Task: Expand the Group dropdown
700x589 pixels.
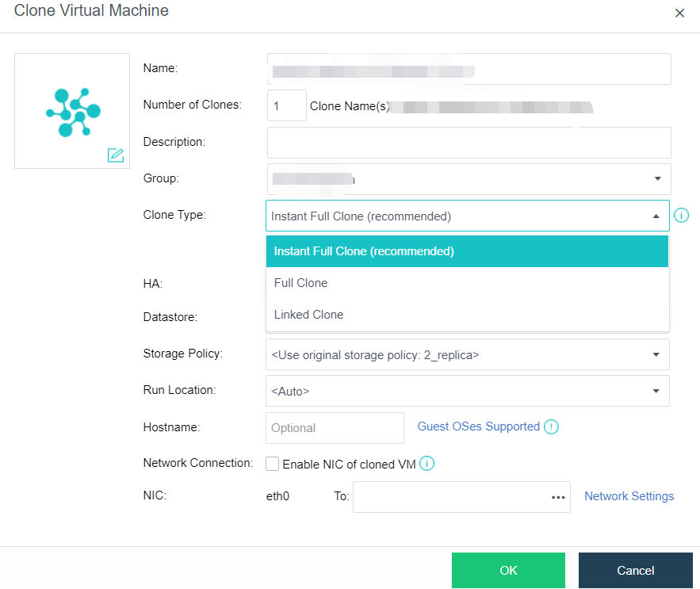Action: pyautogui.click(x=657, y=179)
